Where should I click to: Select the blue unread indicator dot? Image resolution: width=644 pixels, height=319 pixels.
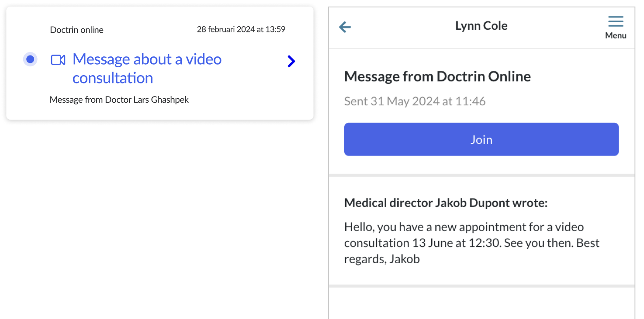pos(30,59)
